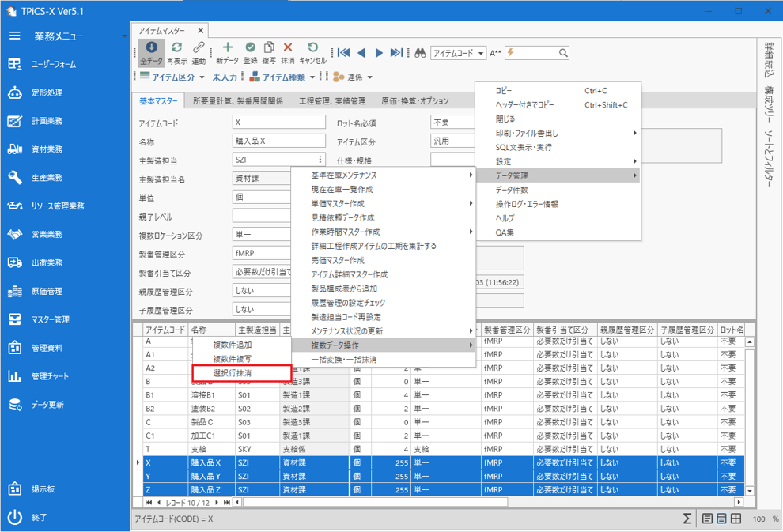Select 選択行抹消 in the submenu
This screenshot has width=783, height=532.
241,373
